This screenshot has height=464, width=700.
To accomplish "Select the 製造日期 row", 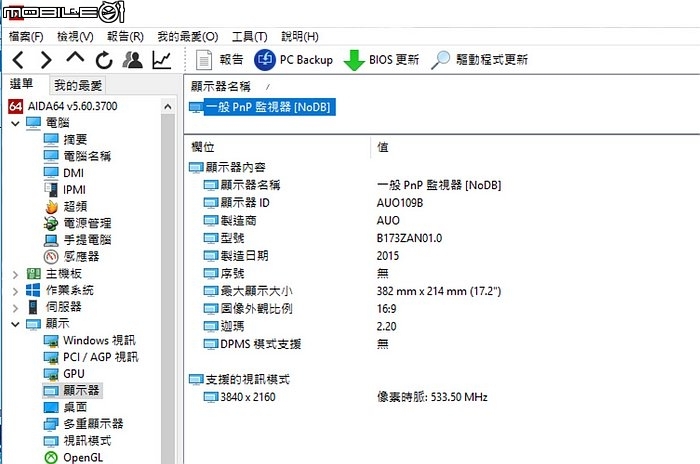I will click(x=236, y=256).
